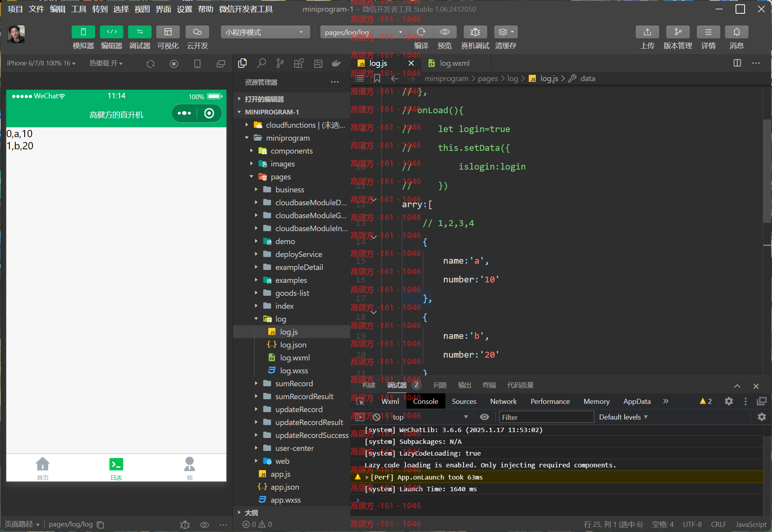Collapse the debugger panel upward
The height and width of the screenshot is (532, 772).
(737, 386)
